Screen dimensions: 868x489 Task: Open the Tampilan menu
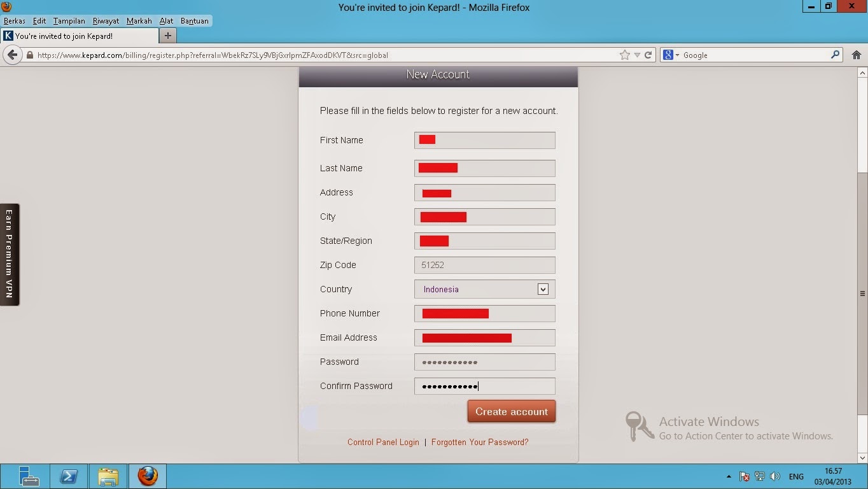69,21
